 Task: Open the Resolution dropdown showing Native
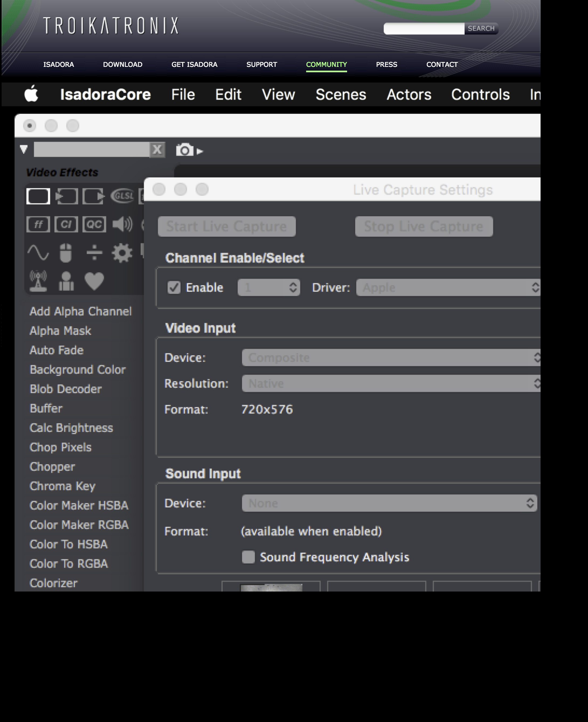coord(391,383)
